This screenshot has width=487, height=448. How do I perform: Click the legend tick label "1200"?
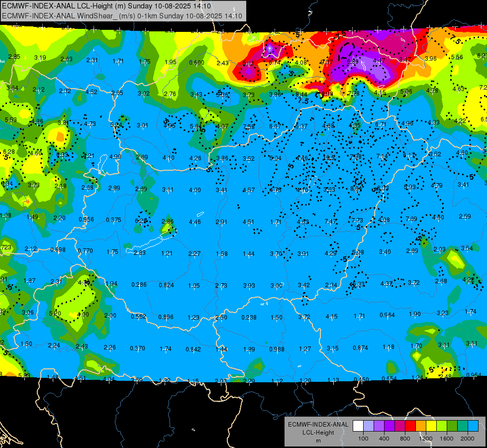point(425,439)
